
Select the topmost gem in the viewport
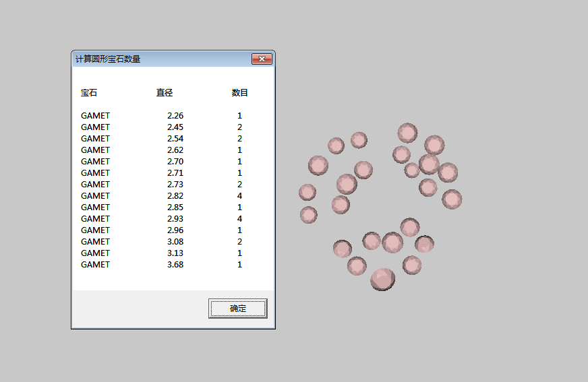point(407,133)
